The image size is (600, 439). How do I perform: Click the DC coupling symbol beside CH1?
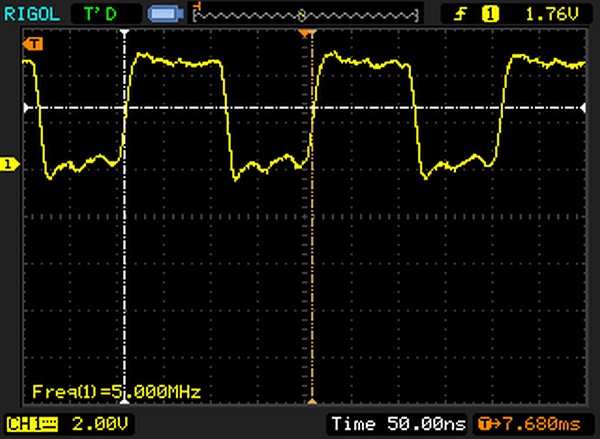tap(49, 423)
